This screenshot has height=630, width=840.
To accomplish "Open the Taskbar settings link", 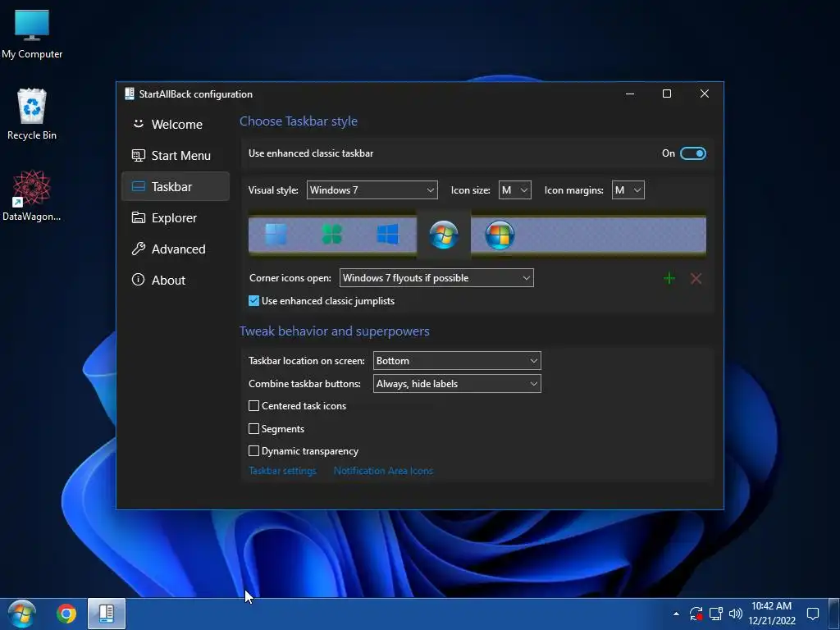I will click(282, 470).
